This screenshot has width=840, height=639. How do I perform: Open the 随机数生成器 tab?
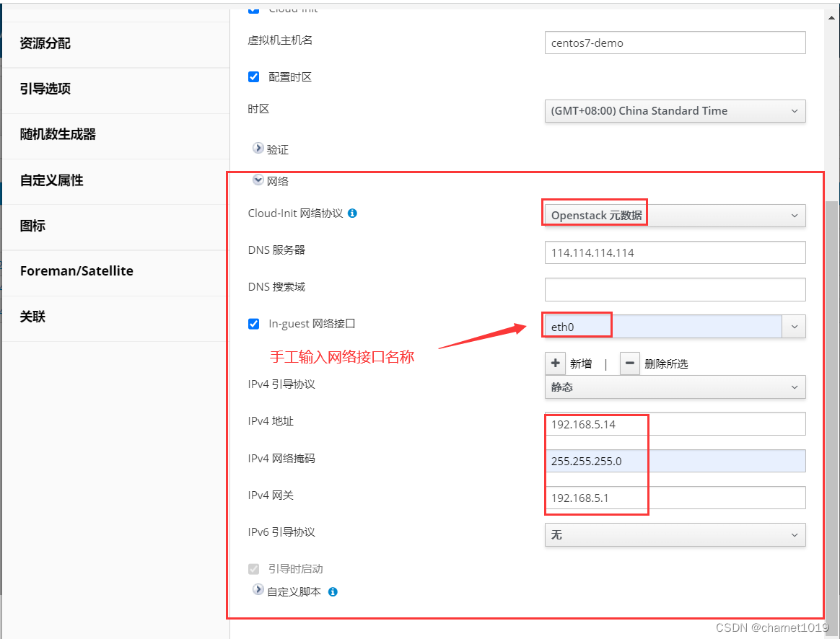[x=115, y=136]
